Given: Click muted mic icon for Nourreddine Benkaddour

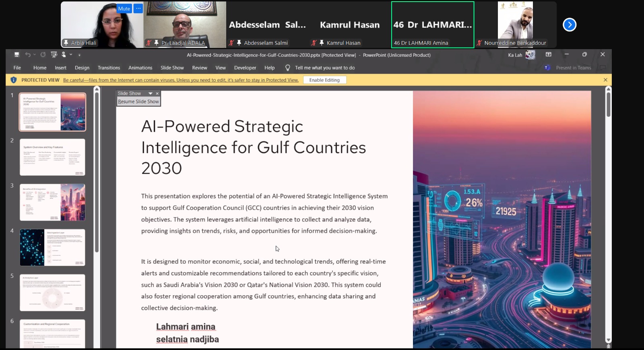Looking at the screenshot, I should coord(479,43).
